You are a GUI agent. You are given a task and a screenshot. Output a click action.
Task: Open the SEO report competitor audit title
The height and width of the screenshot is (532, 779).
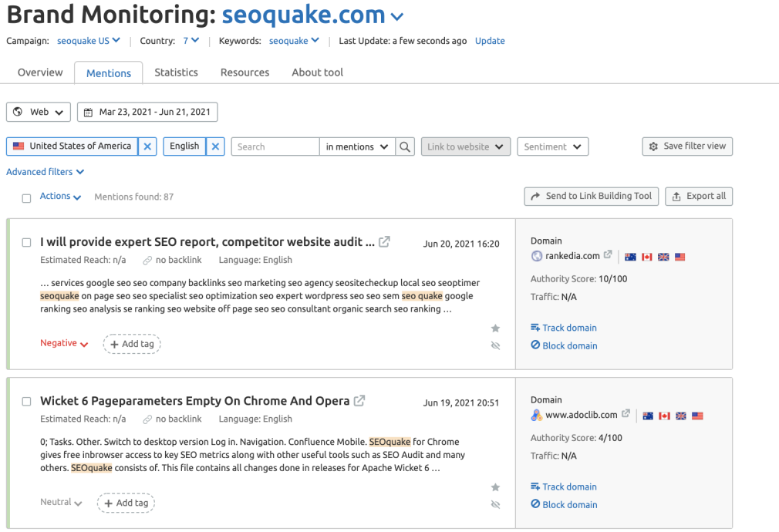pos(207,242)
